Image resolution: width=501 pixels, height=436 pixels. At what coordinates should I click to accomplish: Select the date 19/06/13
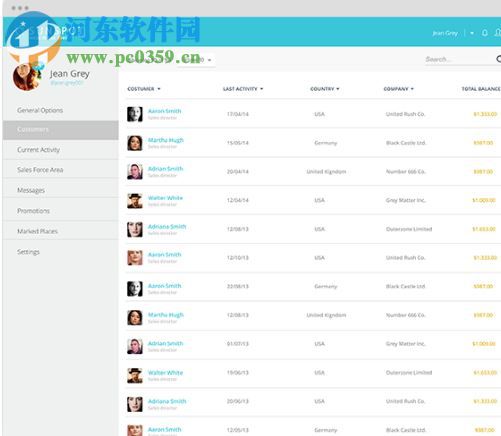pos(238,372)
